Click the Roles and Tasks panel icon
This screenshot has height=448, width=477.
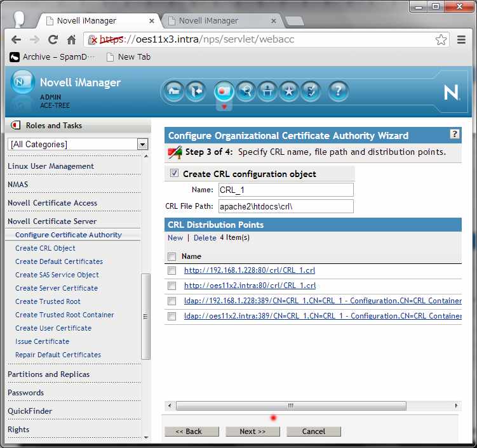point(15,125)
